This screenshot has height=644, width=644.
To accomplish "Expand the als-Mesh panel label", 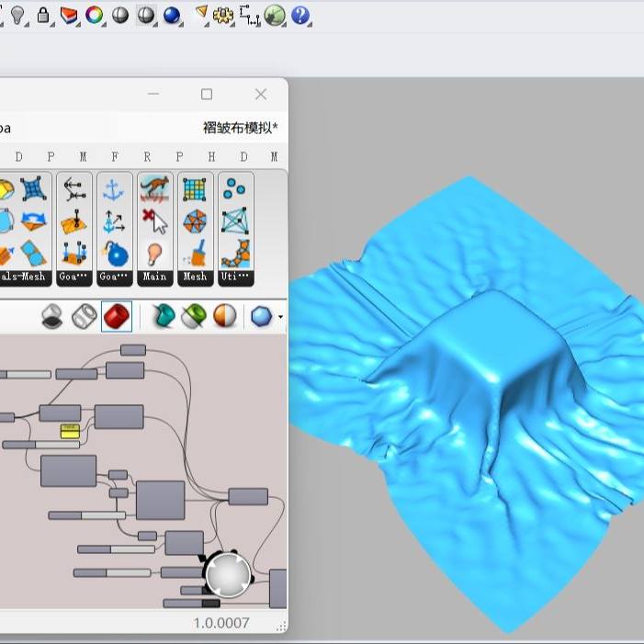I will click(x=25, y=277).
